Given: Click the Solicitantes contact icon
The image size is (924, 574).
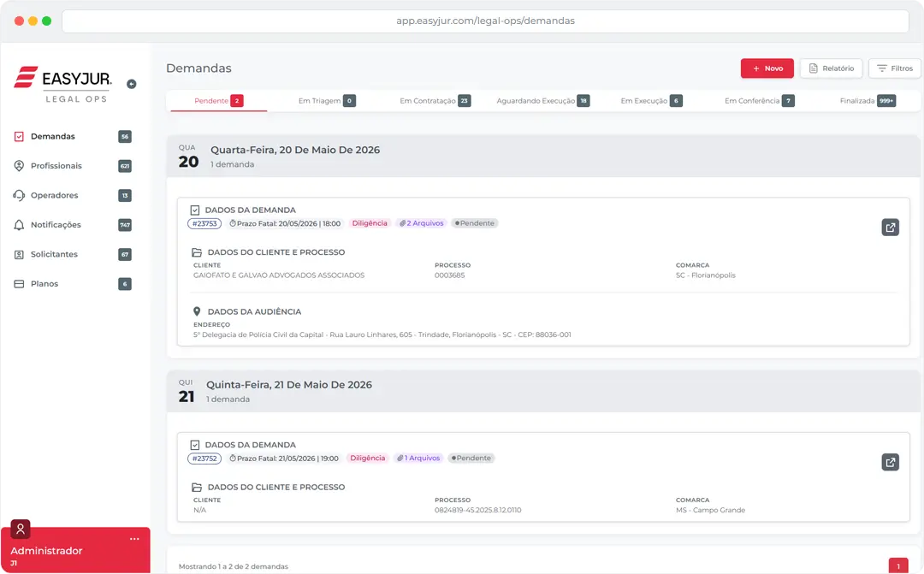Looking at the screenshot, I should tap(19, 254).
